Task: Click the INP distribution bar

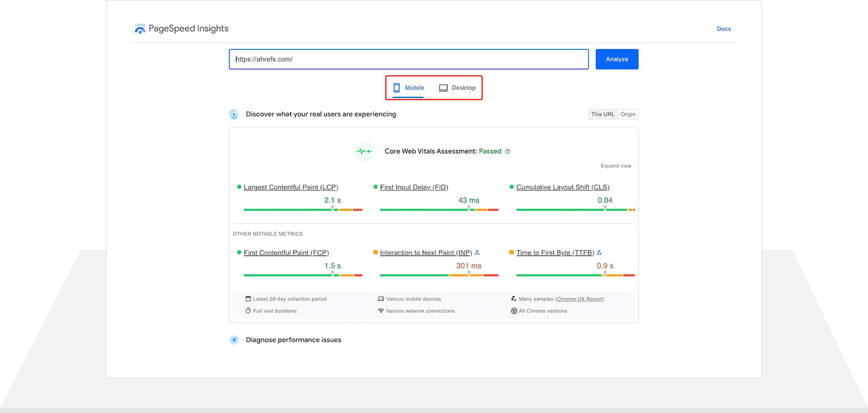Action: [439, 275]
